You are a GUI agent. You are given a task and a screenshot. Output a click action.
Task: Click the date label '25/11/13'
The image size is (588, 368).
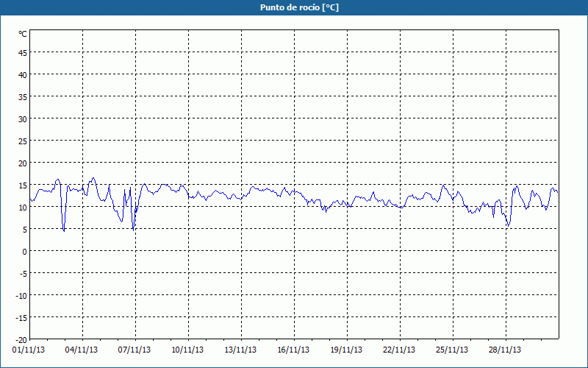452,350
